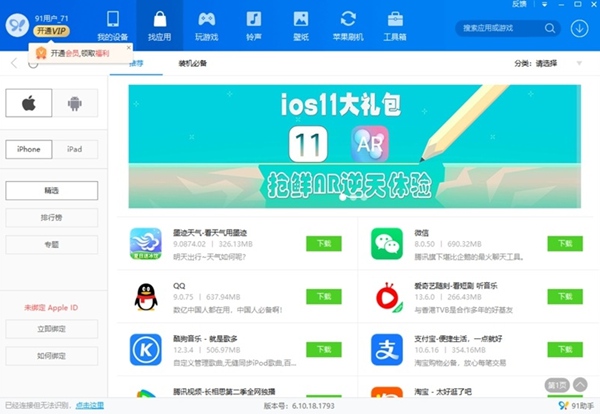This screenshot has height=414, width=600.
Task: Click the 点击这里 link in status bar
Action: pyautogui.click(x=90, y=406)
